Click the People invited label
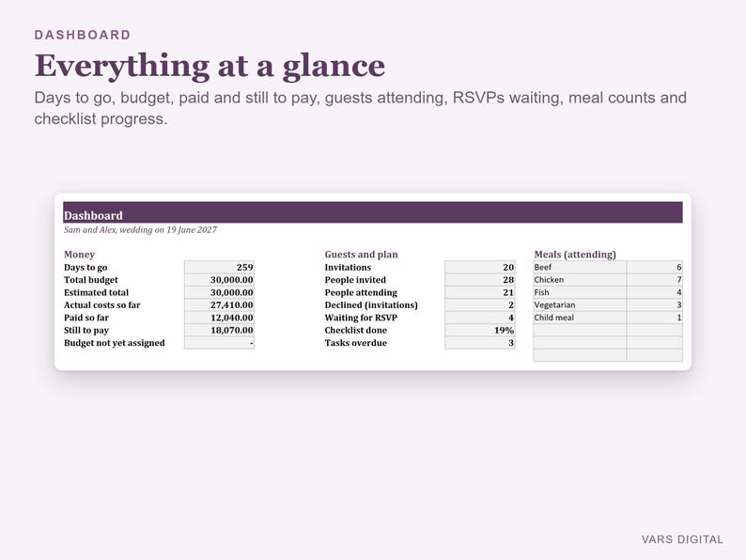This screenshot has height=560, width=746. (355, 280)
